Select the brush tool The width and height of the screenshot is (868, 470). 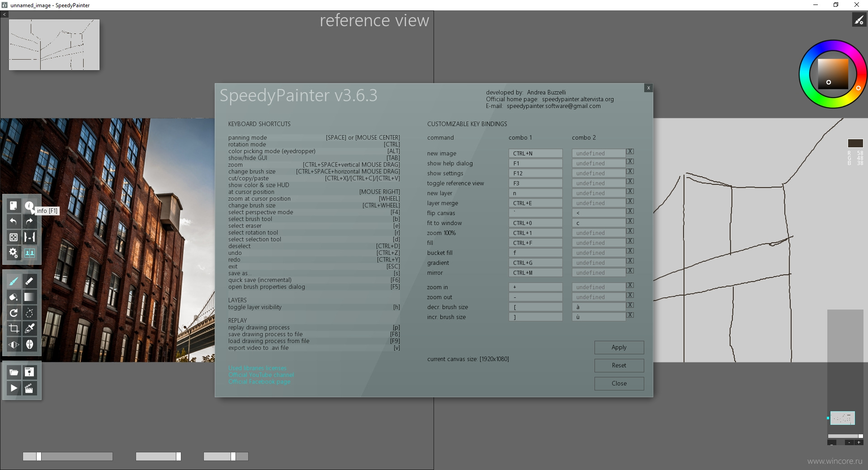pyautogui.click(x=14, y=281)
